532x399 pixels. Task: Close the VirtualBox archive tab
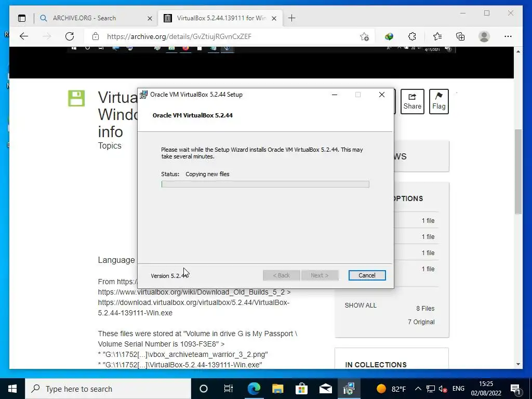pyautogui.click(x=274, y=18)
